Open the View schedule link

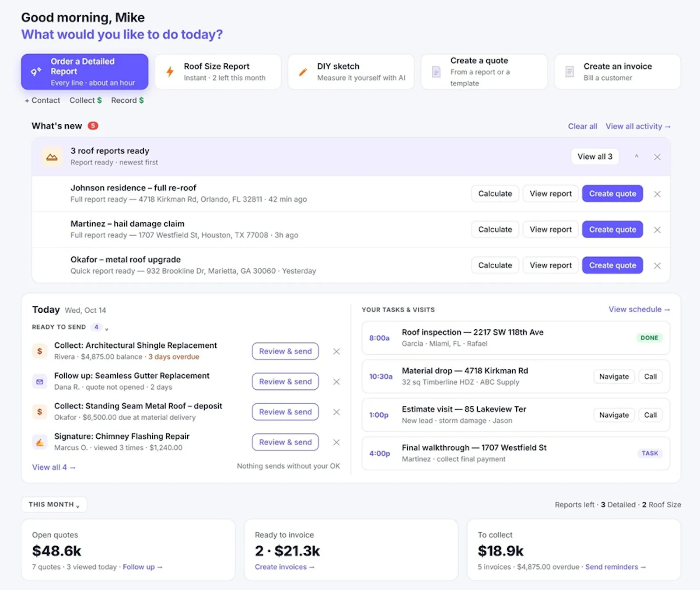tap(639, 310)
